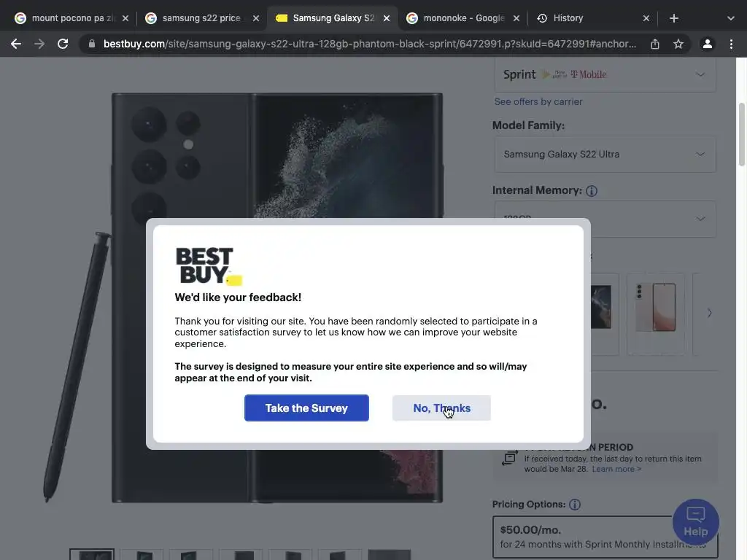
Task: Close the mononoke Google tab
Action: (x=516, y=18)
